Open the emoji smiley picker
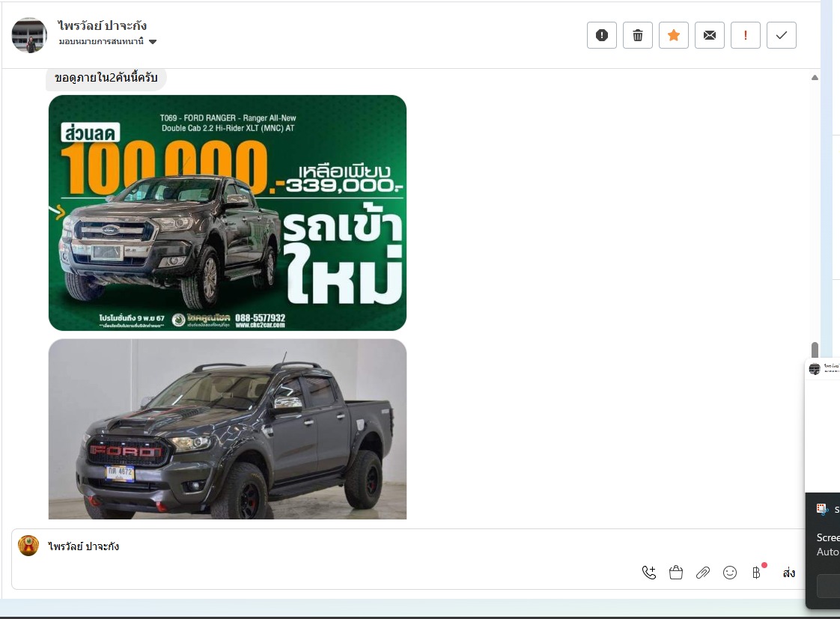This screenshot has height=619, width=840. pyautogui.click(x=730, y=573)
